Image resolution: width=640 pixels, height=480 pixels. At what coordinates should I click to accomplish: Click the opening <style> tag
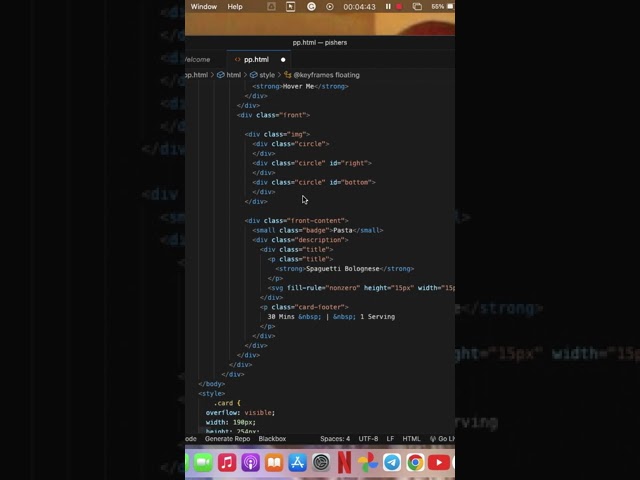(211, 393)
